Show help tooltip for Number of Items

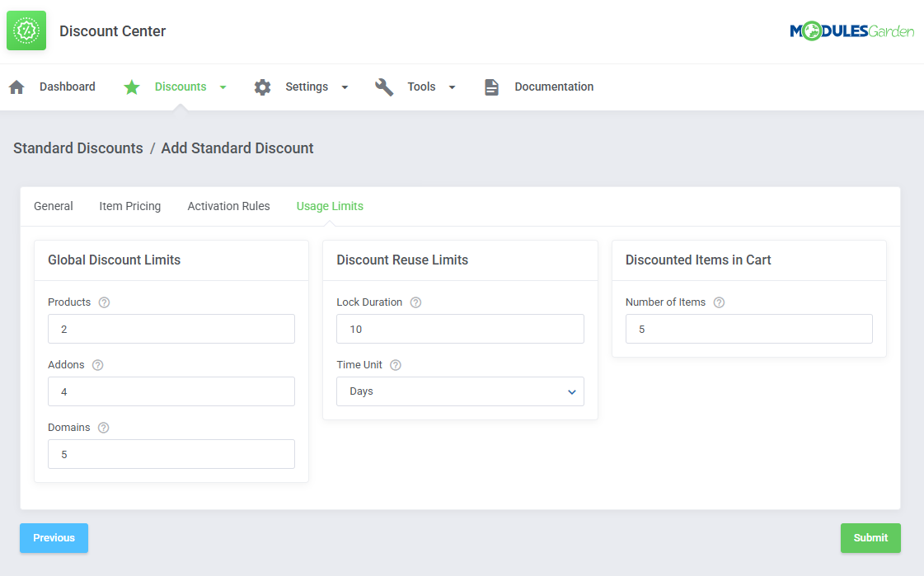tap(719, 302)
